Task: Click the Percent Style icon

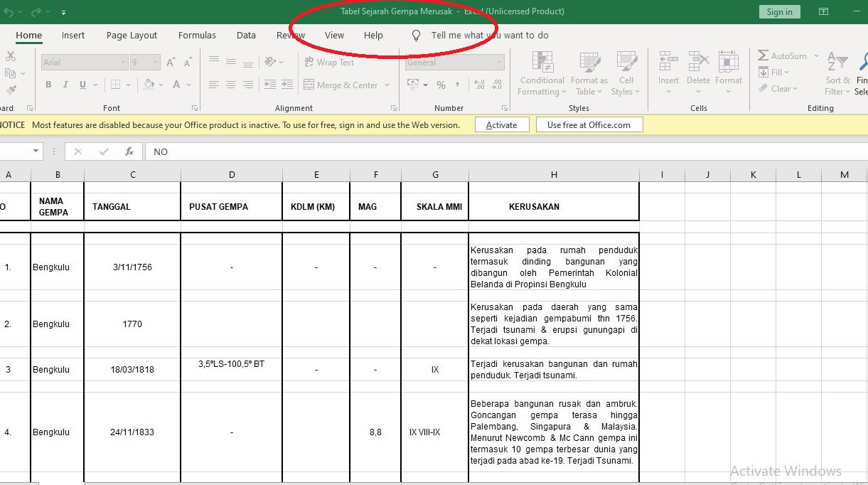Action: click(x=441, y=85)
